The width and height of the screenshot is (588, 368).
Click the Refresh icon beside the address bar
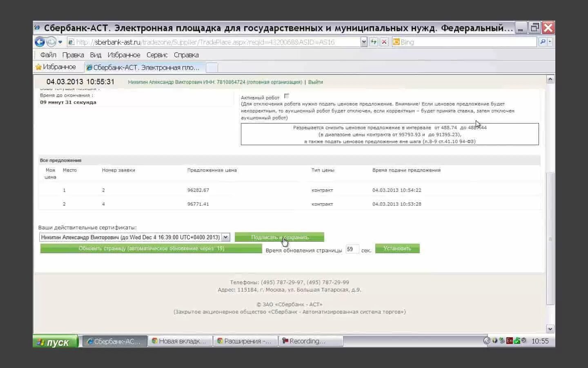374,42
